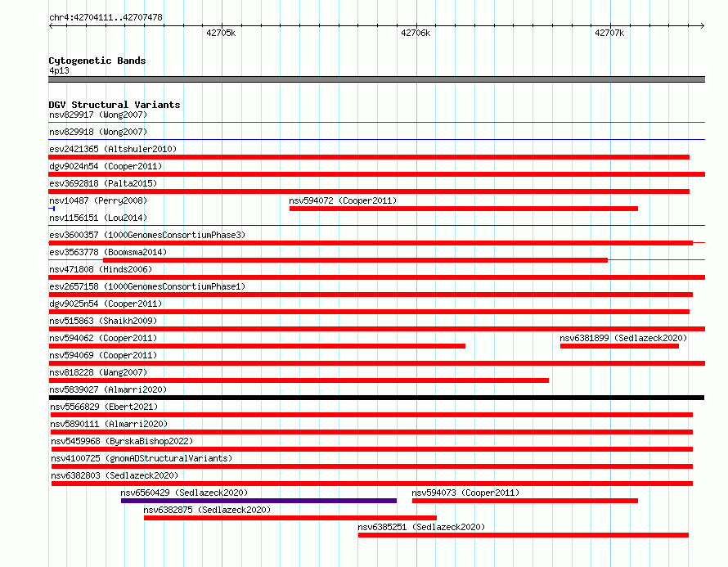Open the esv3563778 (Boomsma2014) label
Screen dimensions: 728x567
(x=108, y=252)
